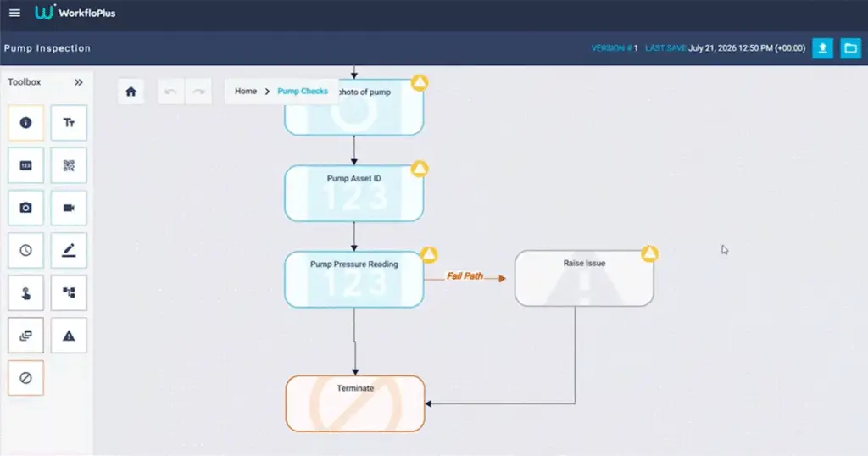Click the upload/publish workflow icon
868x456 pixels.
point(822,48)
